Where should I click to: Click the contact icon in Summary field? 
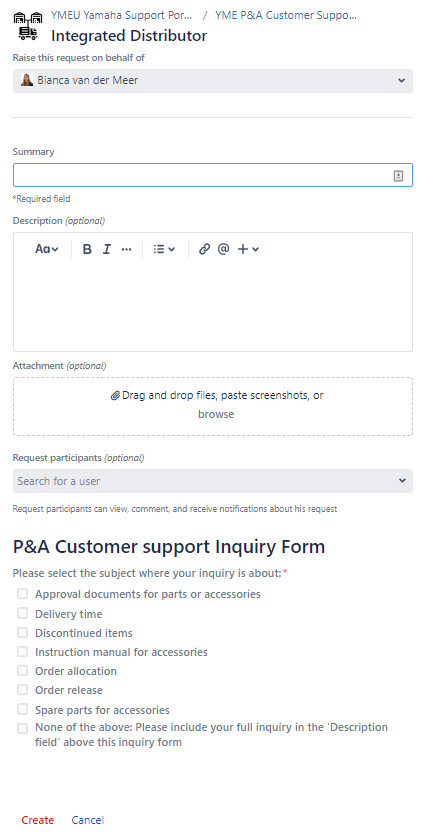(399, 176)
